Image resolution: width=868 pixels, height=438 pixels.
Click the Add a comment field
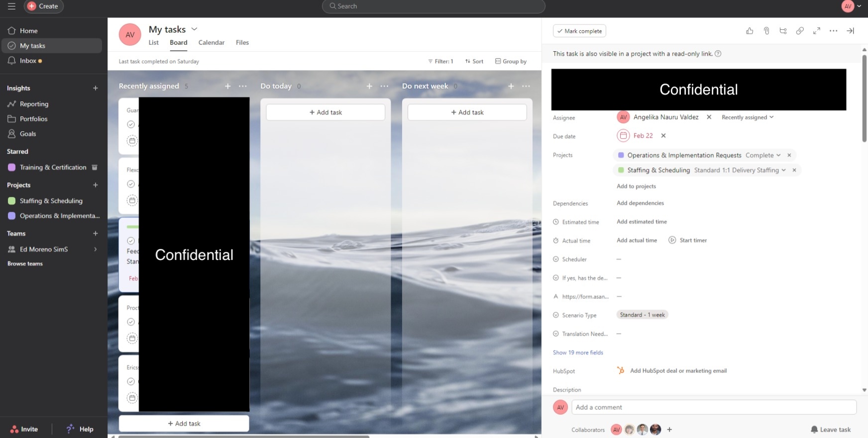click(714, 407)
